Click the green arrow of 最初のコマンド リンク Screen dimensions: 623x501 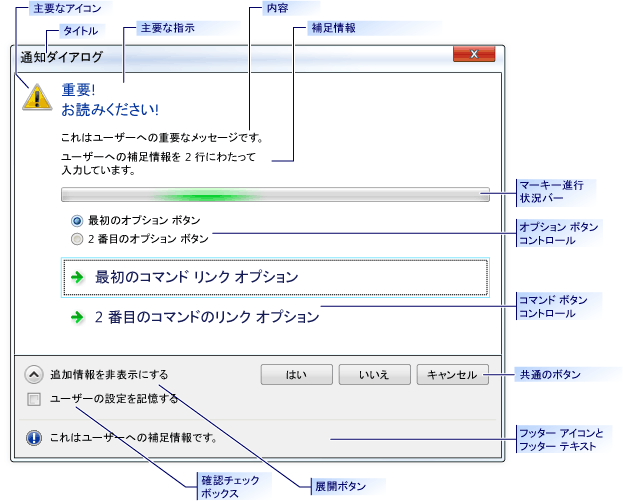click(77, 277)
